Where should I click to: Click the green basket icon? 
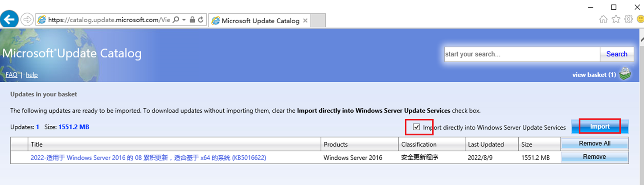625,74
